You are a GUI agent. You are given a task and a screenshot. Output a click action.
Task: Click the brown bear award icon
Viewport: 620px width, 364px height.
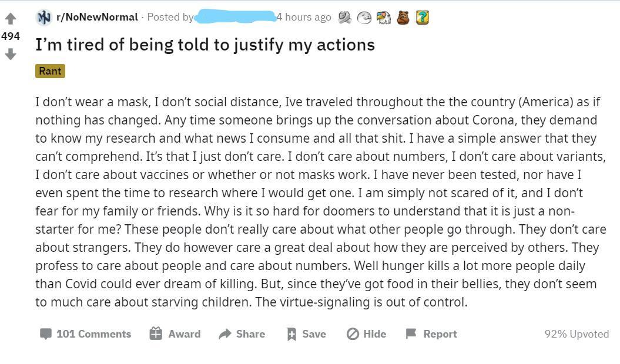pos(403,18)
